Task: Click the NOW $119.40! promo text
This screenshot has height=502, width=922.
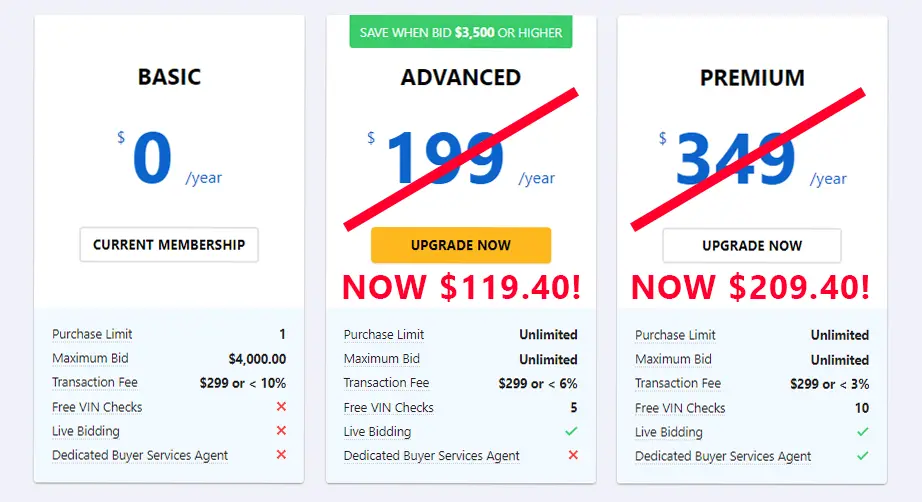Action: [462, 287]
